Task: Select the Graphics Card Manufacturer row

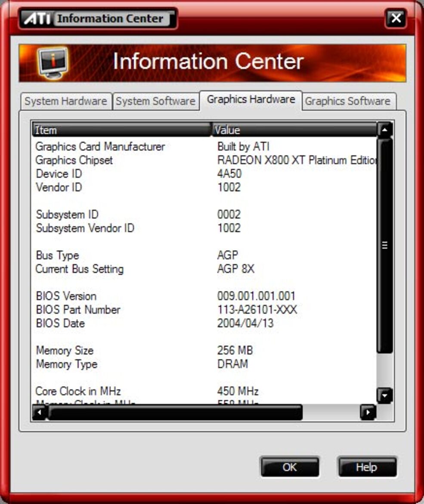Action: click(204, 146)
